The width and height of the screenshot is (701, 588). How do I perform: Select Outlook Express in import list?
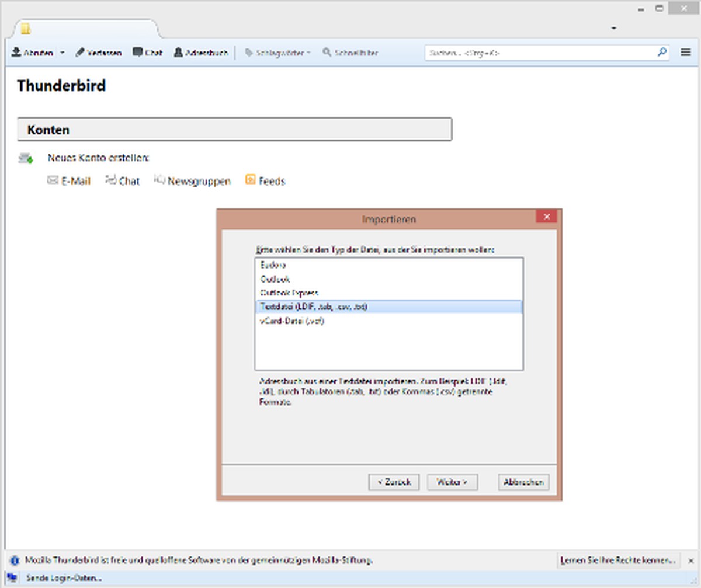pyautogui.click(x=289, y=293)
